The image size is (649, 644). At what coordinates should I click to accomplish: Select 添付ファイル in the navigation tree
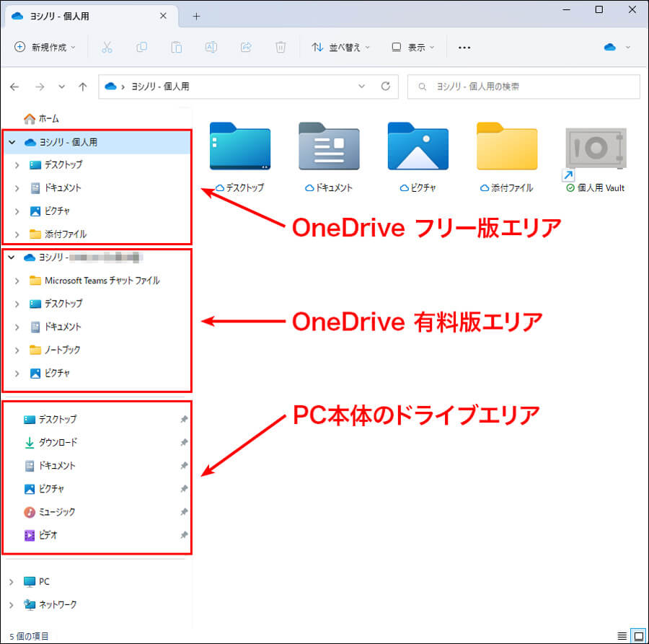pyautogui.click(x=58, y=234)
